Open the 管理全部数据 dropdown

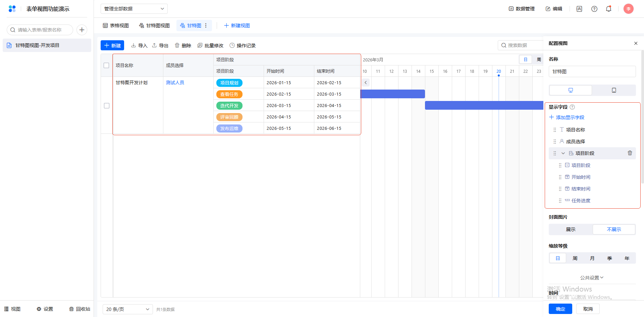pyautogui.click(x=134, y=9)
